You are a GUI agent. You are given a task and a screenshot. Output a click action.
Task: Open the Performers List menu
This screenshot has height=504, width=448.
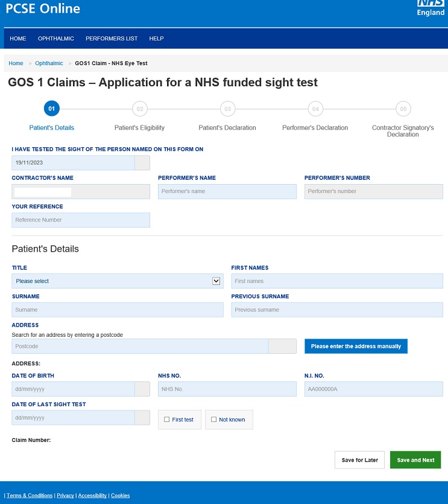click(112, 39)
